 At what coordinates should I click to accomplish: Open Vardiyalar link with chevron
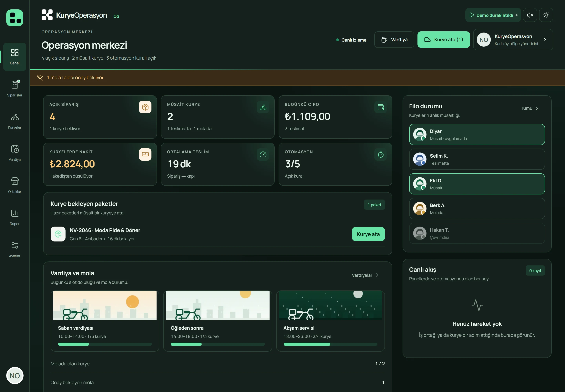point(365,275)
